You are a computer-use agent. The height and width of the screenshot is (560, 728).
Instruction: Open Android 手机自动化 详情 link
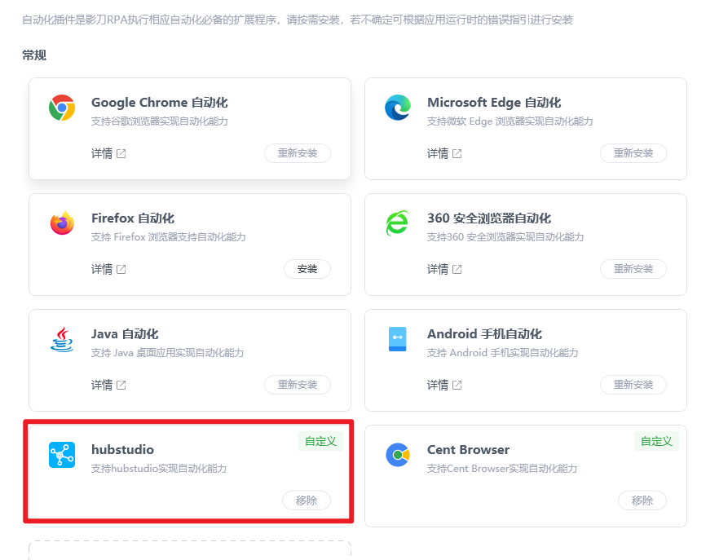coord(444,385)
